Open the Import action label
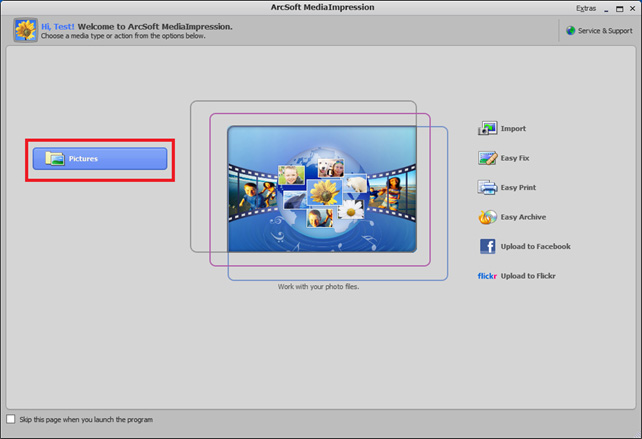Viewport: 642px width, 439px height. [513, 129]
